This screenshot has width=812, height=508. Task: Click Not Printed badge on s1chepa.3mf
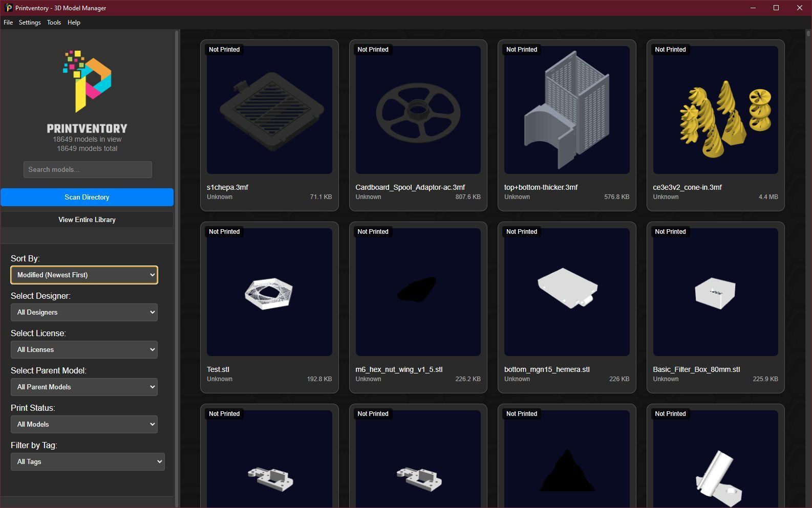(x=224, y=50)
